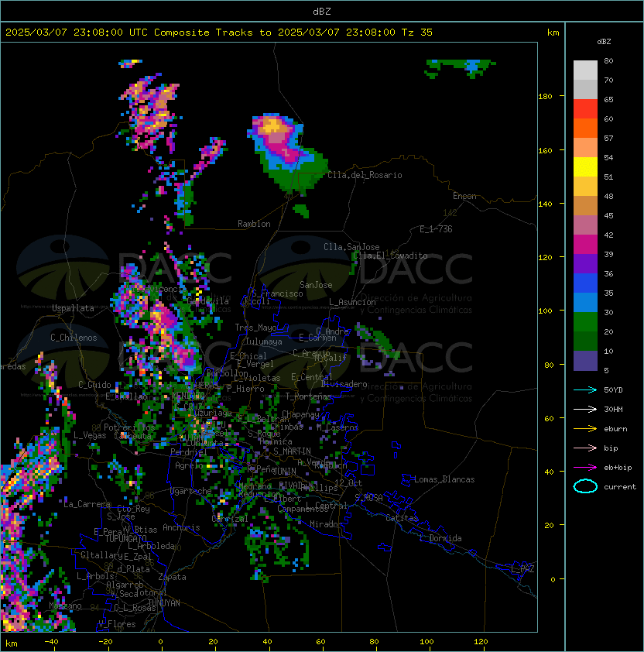Click the dBZ title at the top center
The width and height of the screenshot is (644, 652).
click(322, 11)
